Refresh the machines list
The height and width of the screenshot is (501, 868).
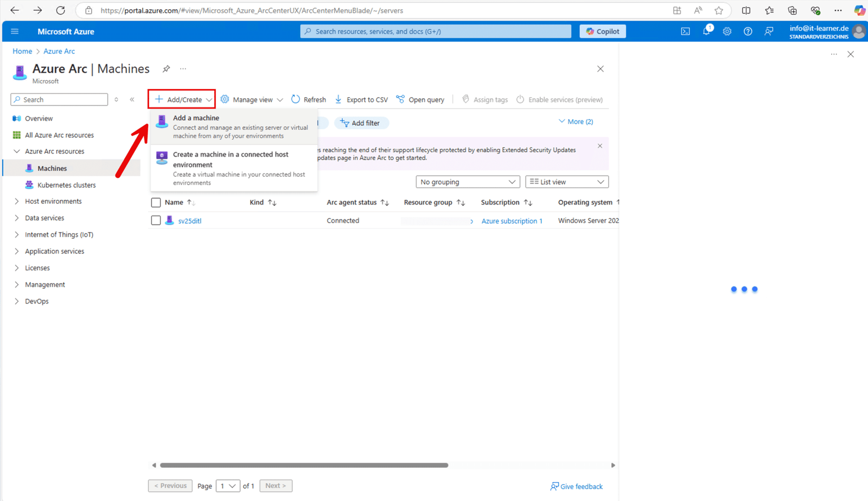click(x=308, y=99)
